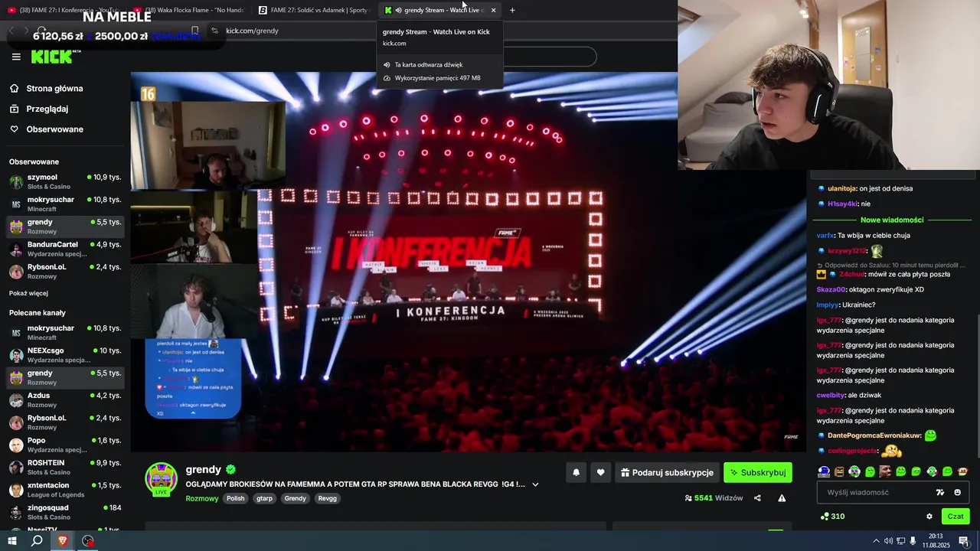
Task: Click the site settings icon in address bar
Action: (215, 31)
